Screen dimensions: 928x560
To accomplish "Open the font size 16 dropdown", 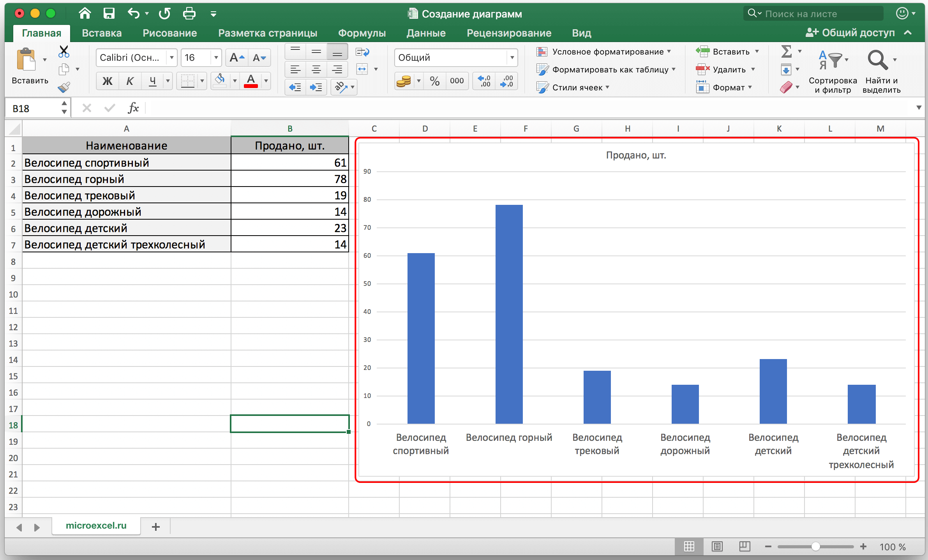I will (x=216, y=58).
